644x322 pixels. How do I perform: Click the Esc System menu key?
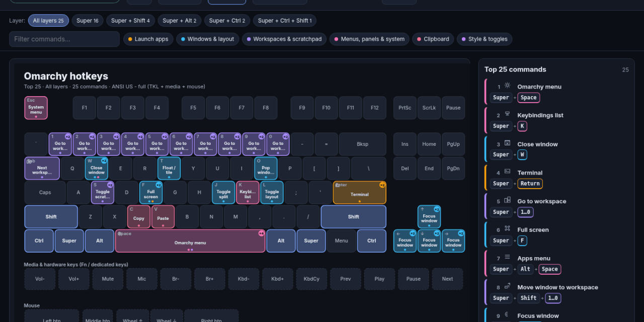[x=36, y=108]
